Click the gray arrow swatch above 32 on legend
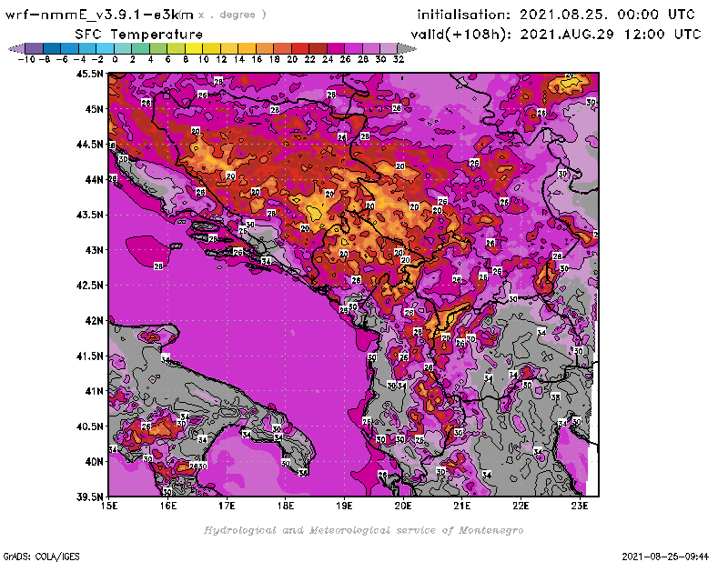Screen dimensions: 728x562 [x=407, y=48]
